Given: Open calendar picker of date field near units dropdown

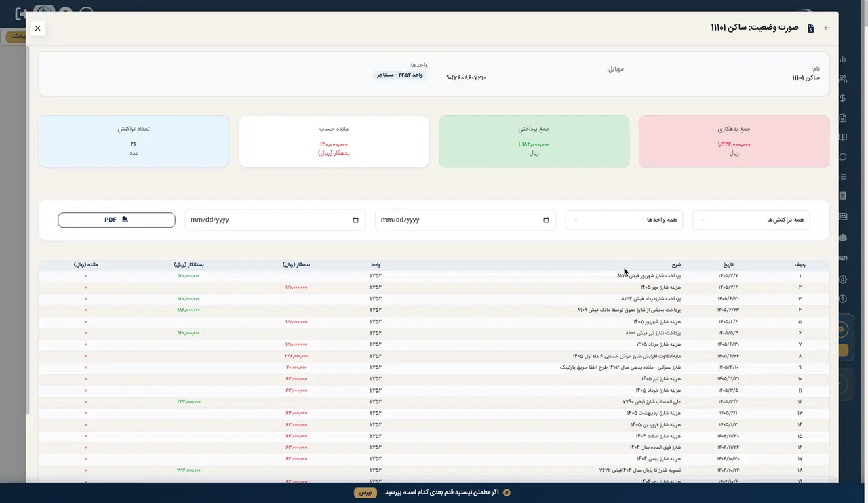Looking at the screenshot, I should click(x=547, y=220).
